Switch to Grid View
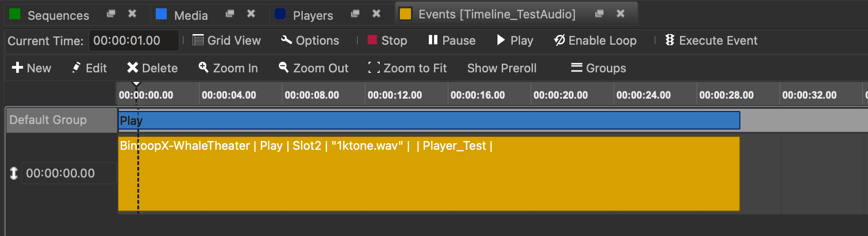Screen dimensions: 868x236 [227, 41]
